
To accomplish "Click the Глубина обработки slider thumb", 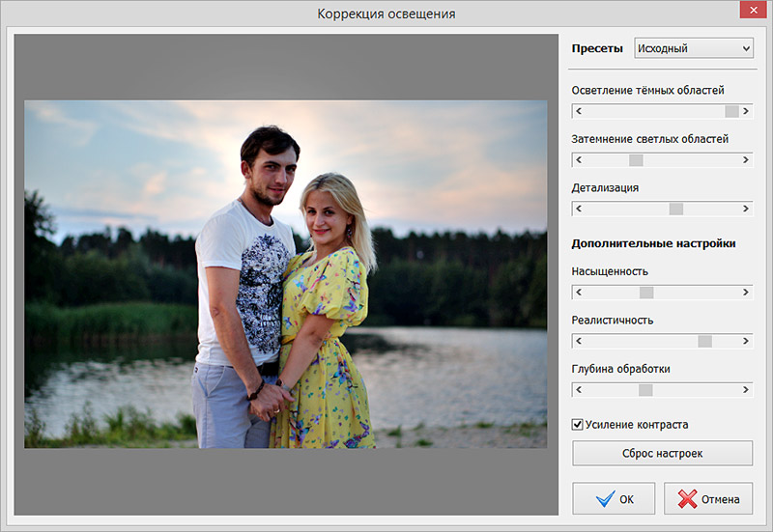I will [645, 390].
